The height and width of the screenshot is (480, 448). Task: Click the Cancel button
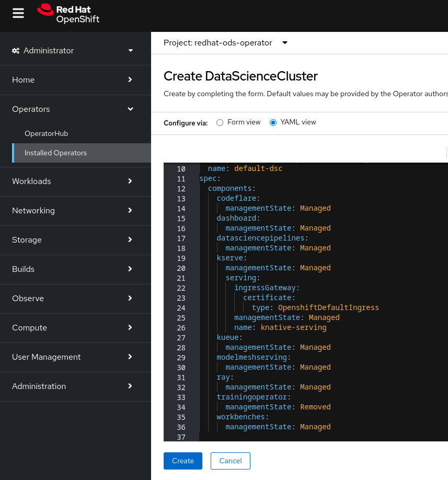pyautogui.click(x=231, y=461)
